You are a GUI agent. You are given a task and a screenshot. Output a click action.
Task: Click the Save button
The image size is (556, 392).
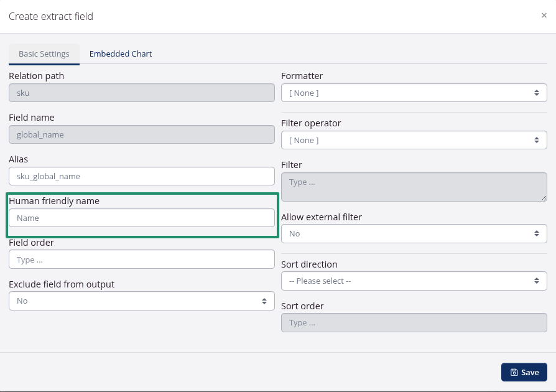(x=524, y=372)
